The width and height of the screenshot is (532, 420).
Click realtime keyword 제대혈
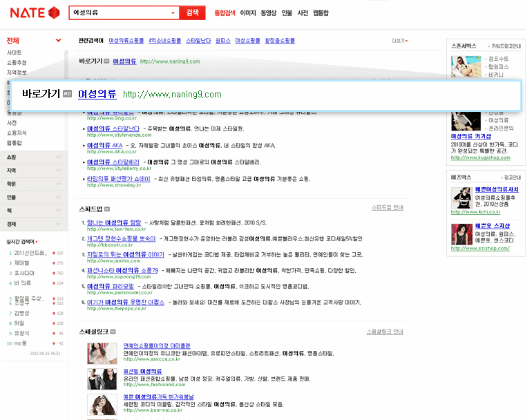[21, 263]
